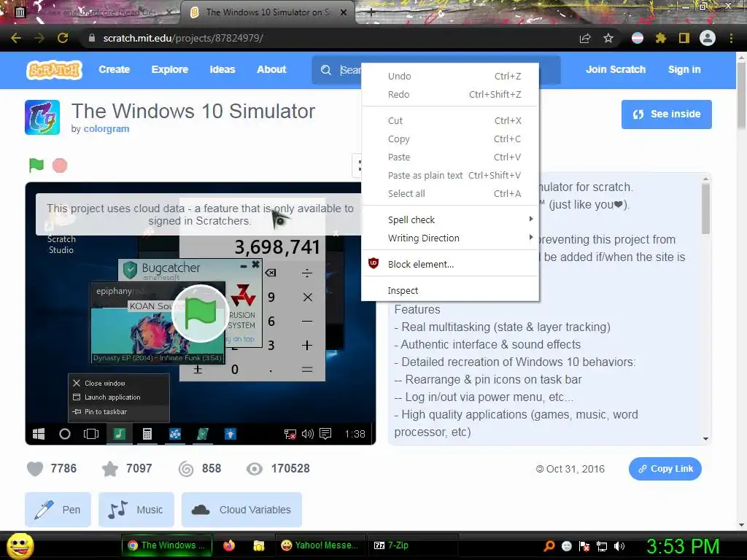Click the file folder taskbar icon

[x=259, y=545]
